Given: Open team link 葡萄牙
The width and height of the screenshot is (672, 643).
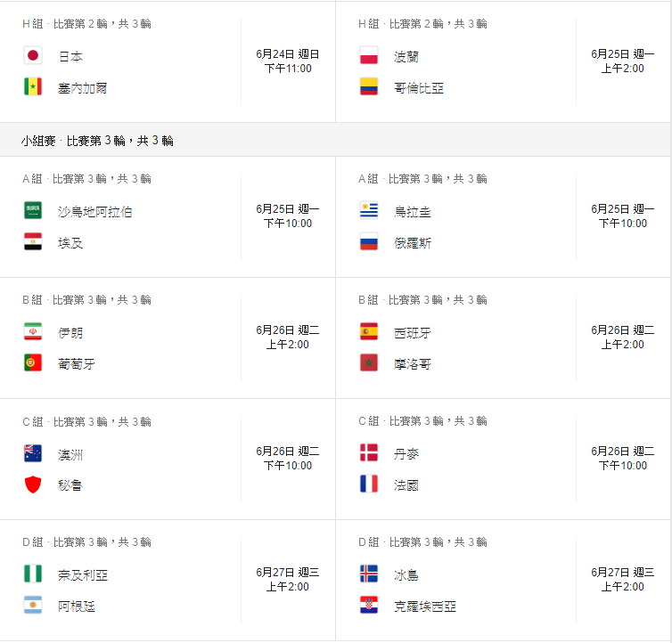Looking at the screenshot, I should point(76,364).
